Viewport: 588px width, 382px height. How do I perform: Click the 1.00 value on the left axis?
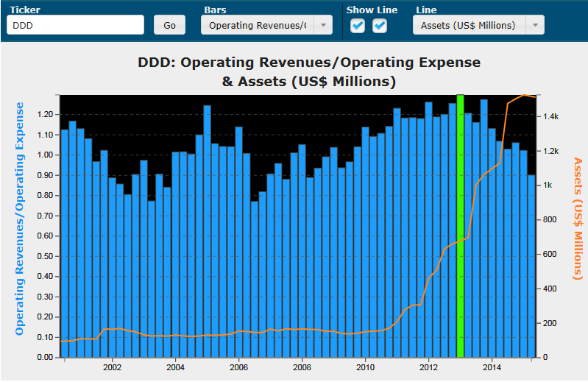45,155
